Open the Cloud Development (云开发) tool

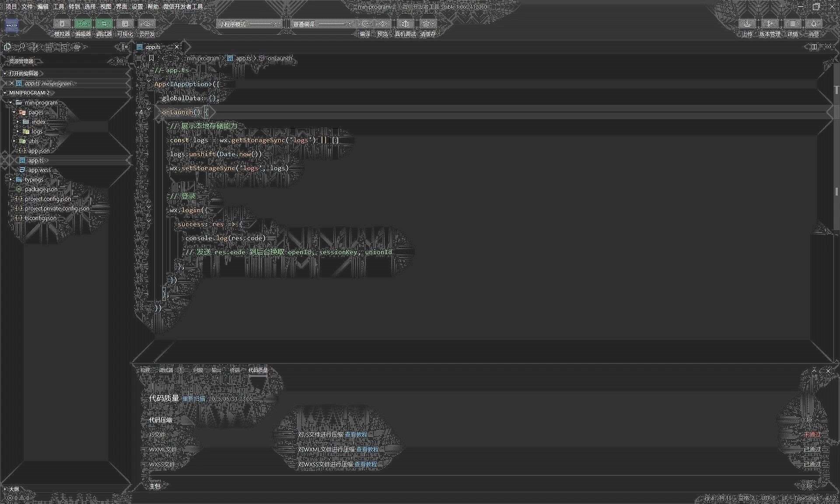click(147, 24)
